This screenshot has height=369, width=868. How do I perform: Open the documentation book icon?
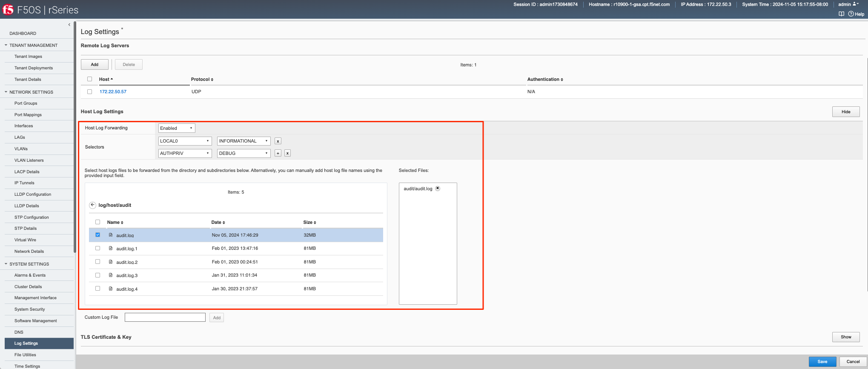tap(841, 14)
